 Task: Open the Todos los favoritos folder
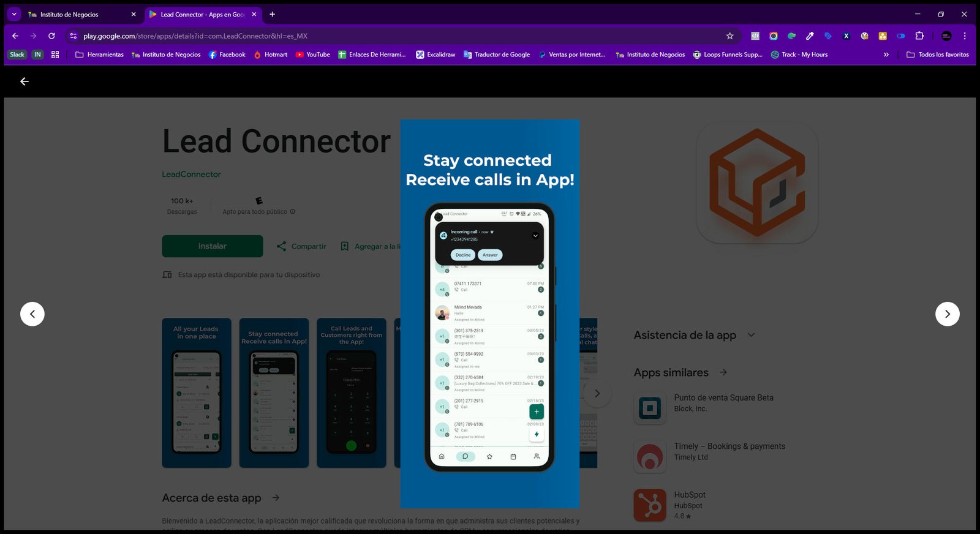tap(938, 55)
